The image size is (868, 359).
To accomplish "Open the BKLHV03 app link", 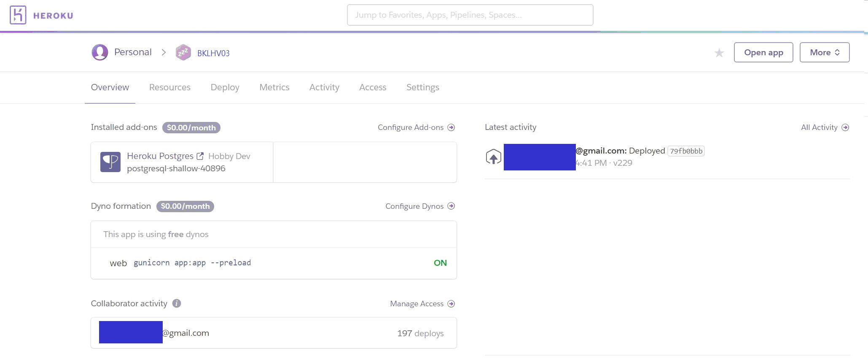I will click(213, 53).
